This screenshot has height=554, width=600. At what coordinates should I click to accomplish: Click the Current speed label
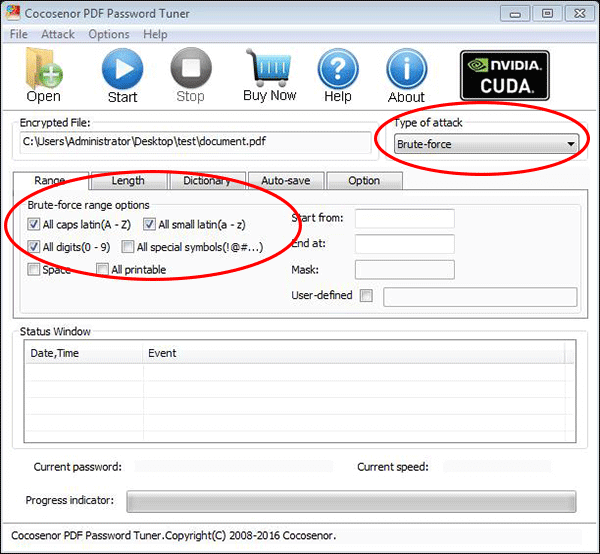pyautogui.click(x=393, y=467)
